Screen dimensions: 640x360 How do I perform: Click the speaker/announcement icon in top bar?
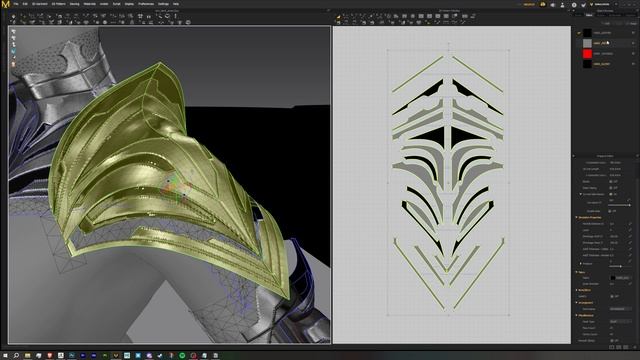point(553,4)
